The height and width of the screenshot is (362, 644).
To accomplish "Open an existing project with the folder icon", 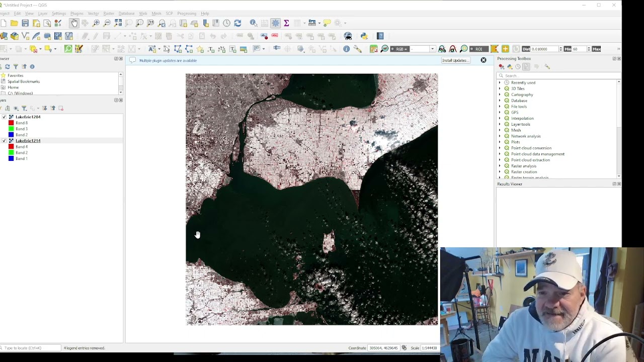I will (14, 23).
